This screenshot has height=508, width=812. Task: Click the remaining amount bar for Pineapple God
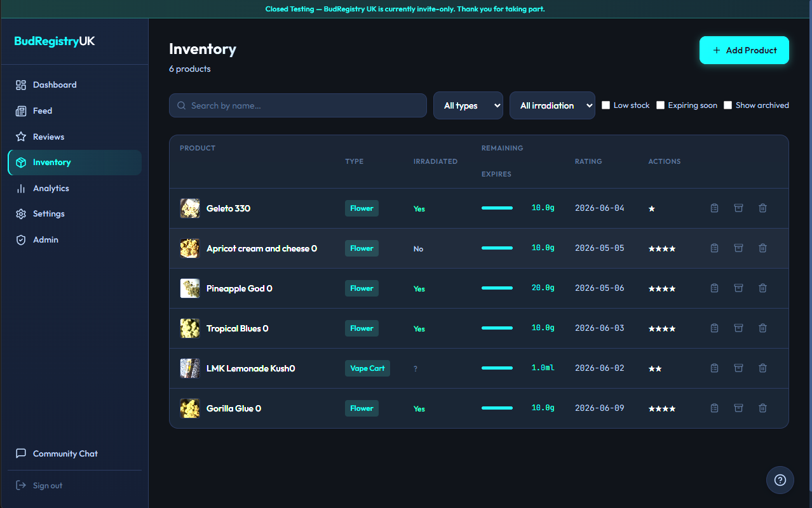click(497, 287)
